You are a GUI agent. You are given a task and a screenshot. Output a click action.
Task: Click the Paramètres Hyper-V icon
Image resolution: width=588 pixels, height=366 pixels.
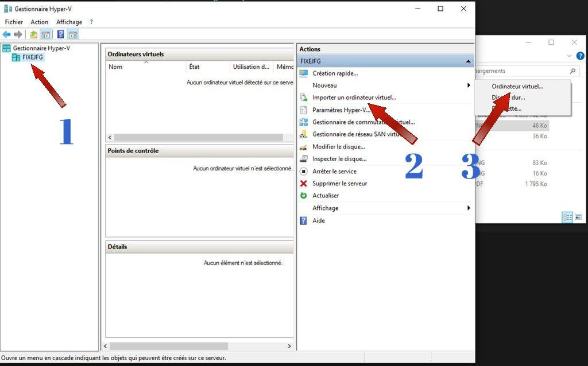coord(304,110)
